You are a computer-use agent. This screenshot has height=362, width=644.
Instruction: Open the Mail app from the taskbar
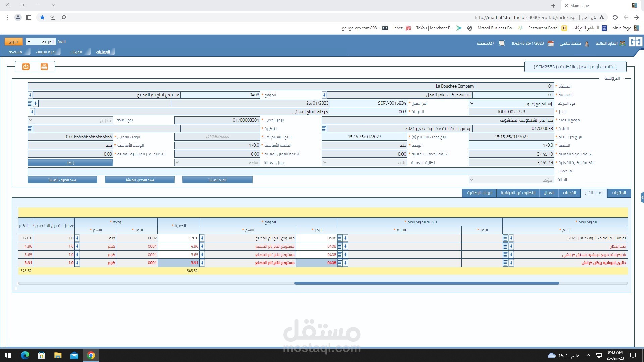[x=74, y=355]
